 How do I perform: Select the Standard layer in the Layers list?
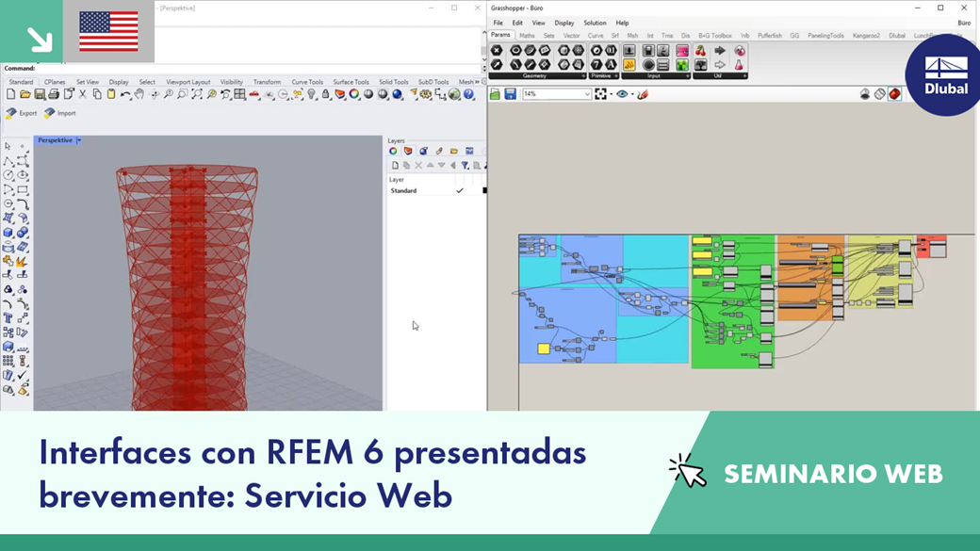coord(404,190)
